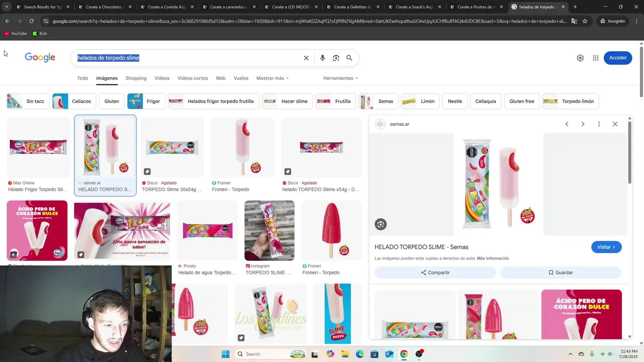
Task: Expand the Mostrar más dropdown
Action: click(273, 78)
